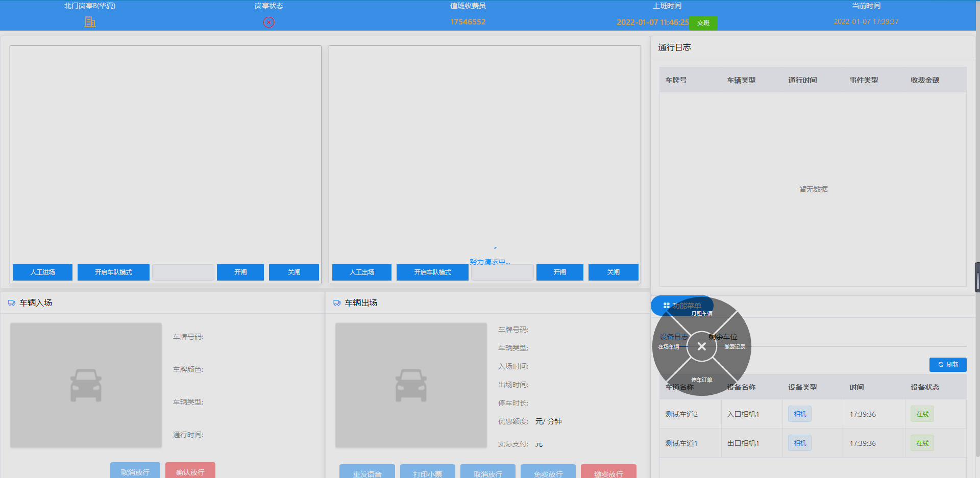
Task: Click the cashier number 17546552
Action: pos(468,22)
